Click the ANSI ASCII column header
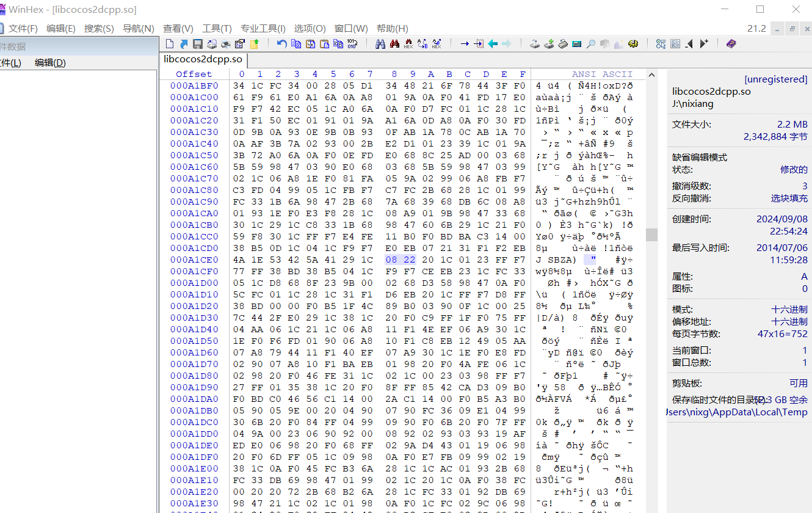 [603, 75]
